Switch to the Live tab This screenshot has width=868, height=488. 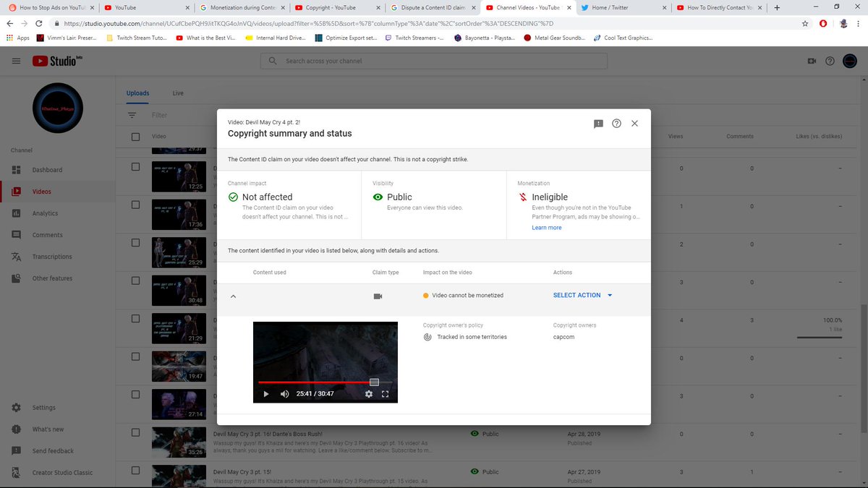[178, 93]
